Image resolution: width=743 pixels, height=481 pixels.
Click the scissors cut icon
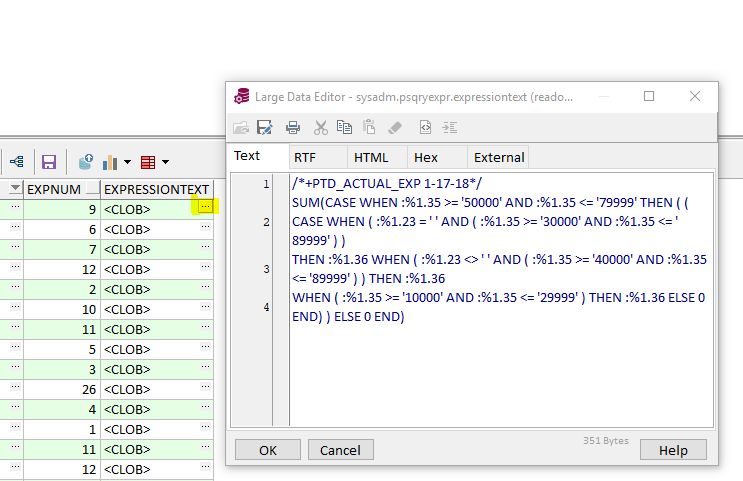(x=321, y=127)
